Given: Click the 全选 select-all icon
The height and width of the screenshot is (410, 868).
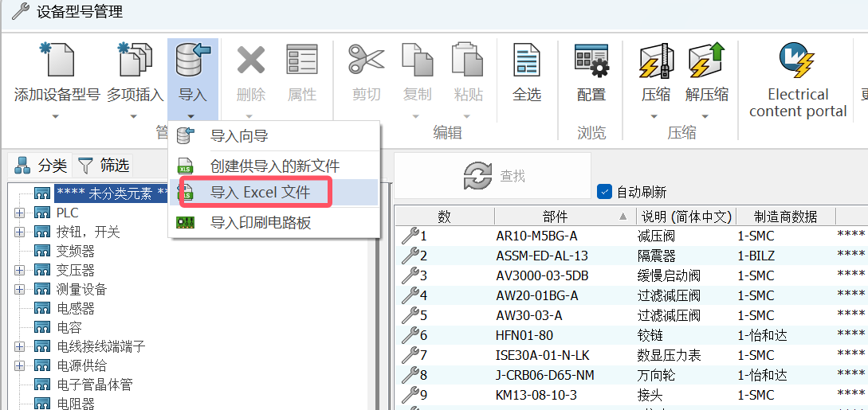Looking at the screenshot, I should [526, 61].
